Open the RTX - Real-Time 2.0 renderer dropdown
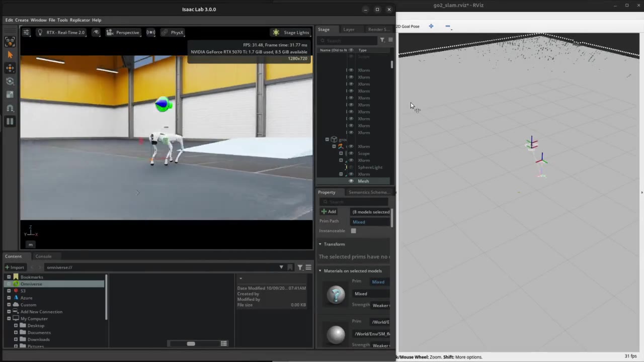The image size is (644, 362). [x=61, y=32]
